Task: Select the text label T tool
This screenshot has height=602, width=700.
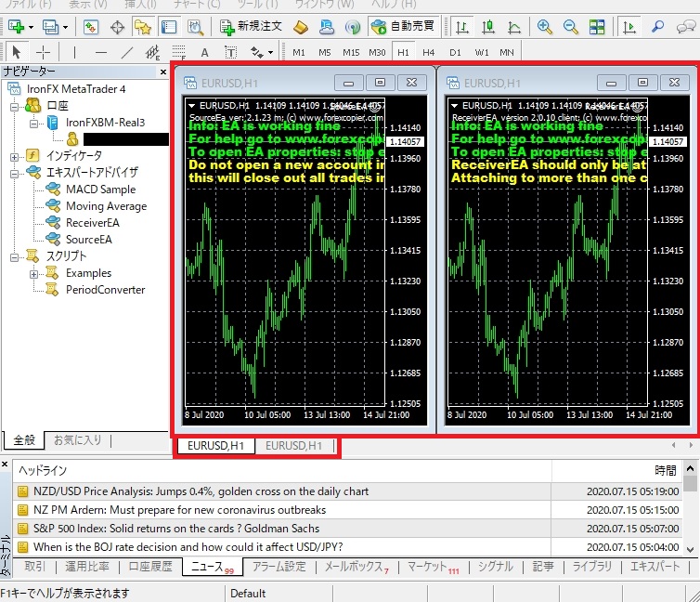Action: click(230, 53)
